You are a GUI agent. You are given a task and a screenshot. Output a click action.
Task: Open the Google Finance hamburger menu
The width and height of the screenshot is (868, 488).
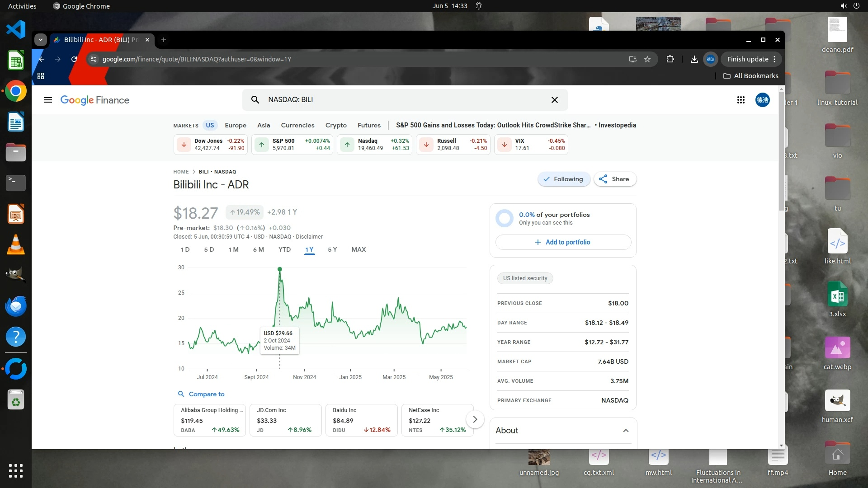[x=48, y=100]
